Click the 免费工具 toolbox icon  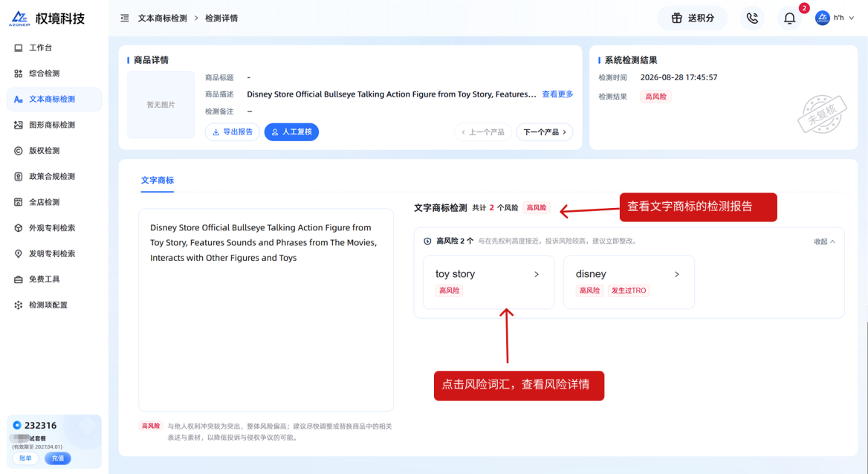(x=19, y=279)
